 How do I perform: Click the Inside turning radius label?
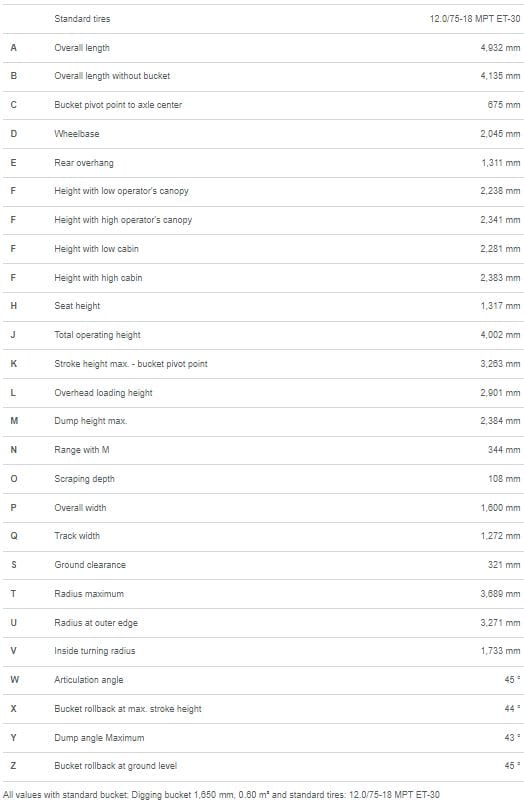[x=95, y=651]
